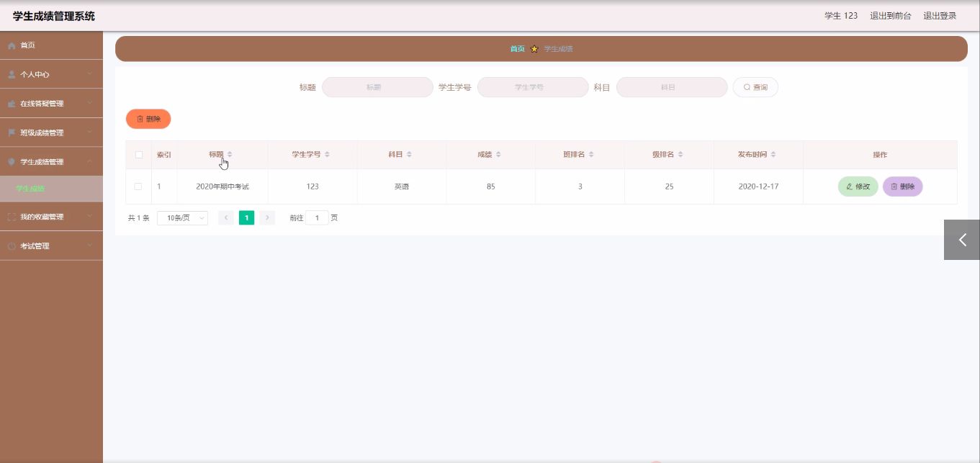Image resolution: width=980 pixels, height=463 pixels.
Task: Open 我的收藏管理 sidebar menu
Action: [x=51, y=217]
